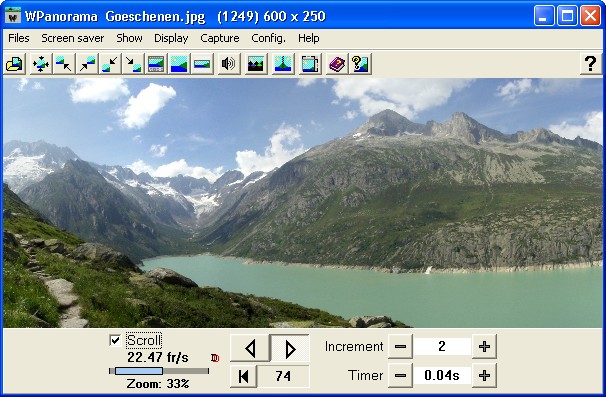Increase the Timer value with plus

coord(484,375)
